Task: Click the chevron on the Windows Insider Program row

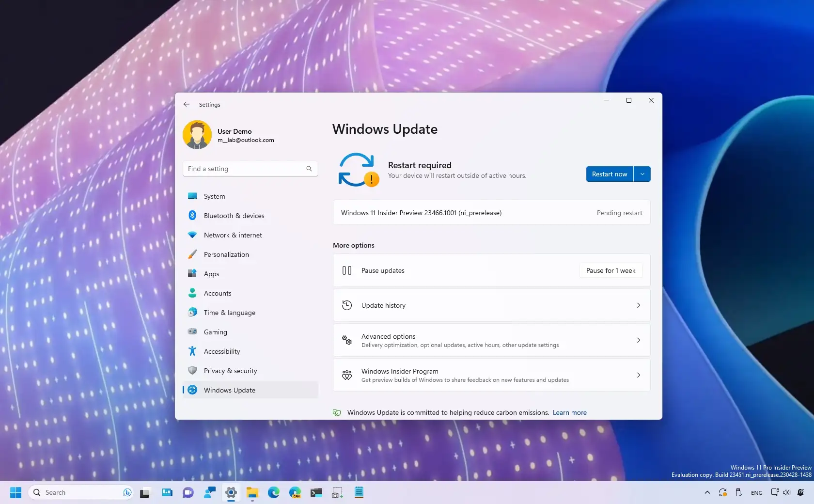Action: [639, 375]
